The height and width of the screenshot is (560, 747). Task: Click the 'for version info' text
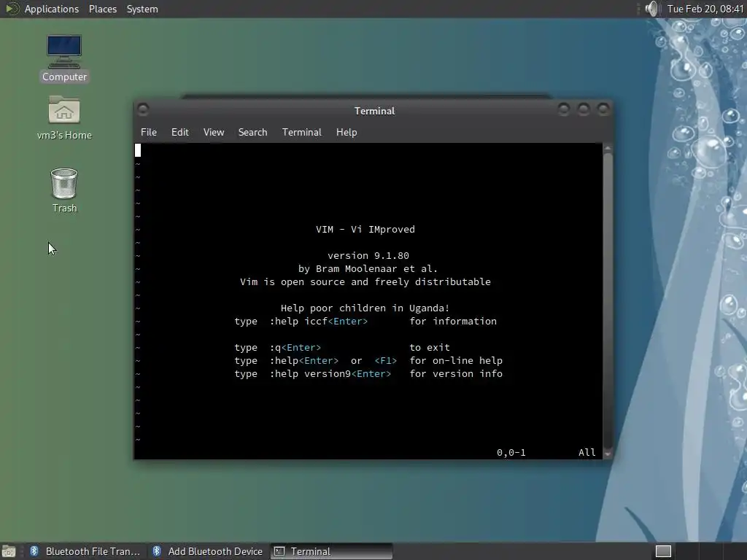[x=456, y=374]
